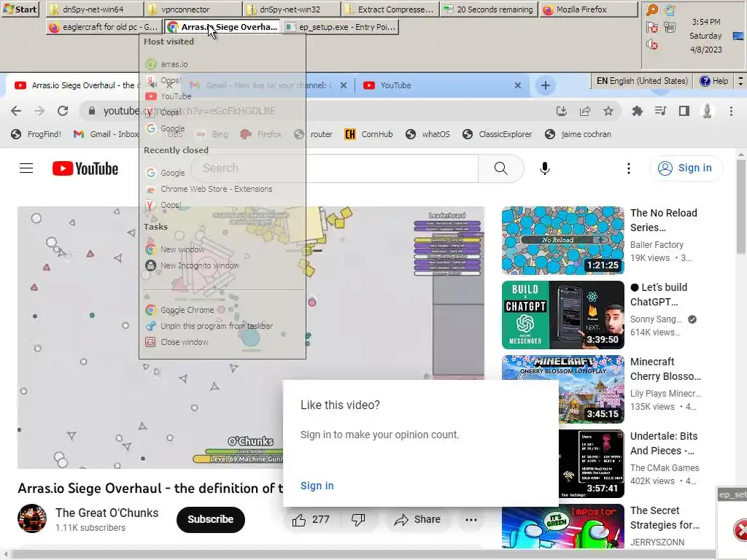Click the Help button in language bar

[x=714, y=81]
